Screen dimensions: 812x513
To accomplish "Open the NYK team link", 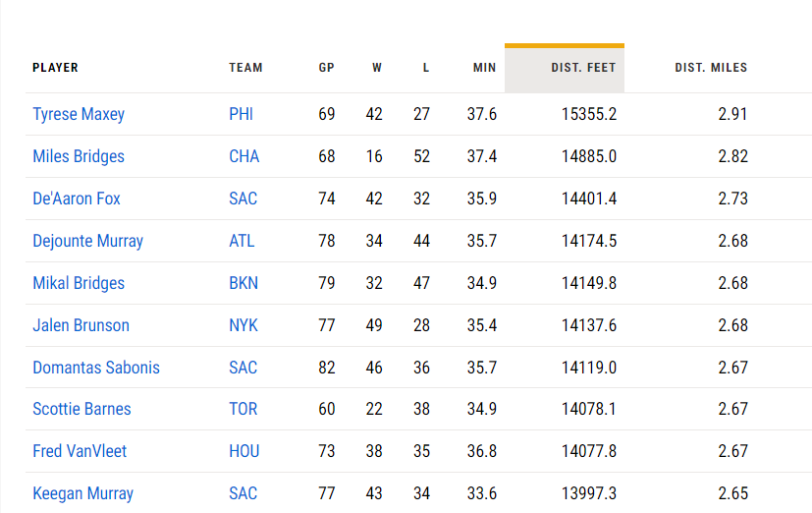I will click(x=243, y=325).
